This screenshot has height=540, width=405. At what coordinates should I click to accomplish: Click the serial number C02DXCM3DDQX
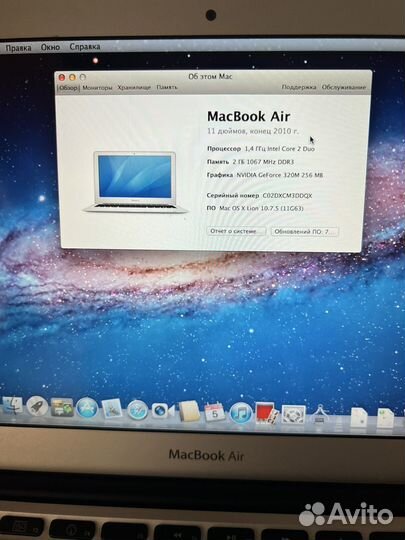[287, 196]
